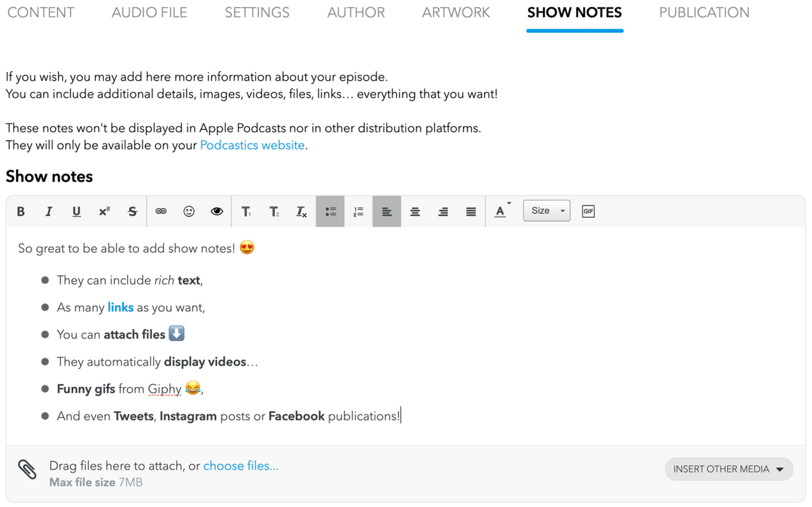Align text left
The image size is (812, 507).
[387, 212]
